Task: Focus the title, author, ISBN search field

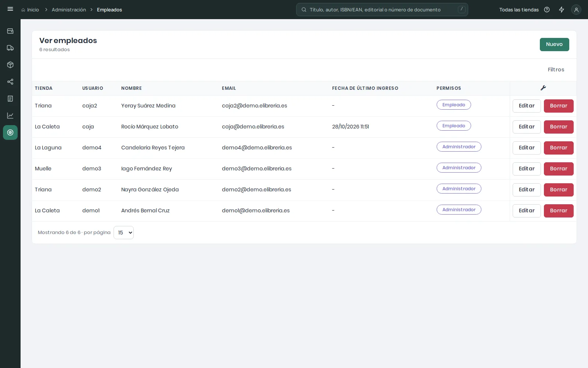Action: pyautogui.click(x=382, y=10)
